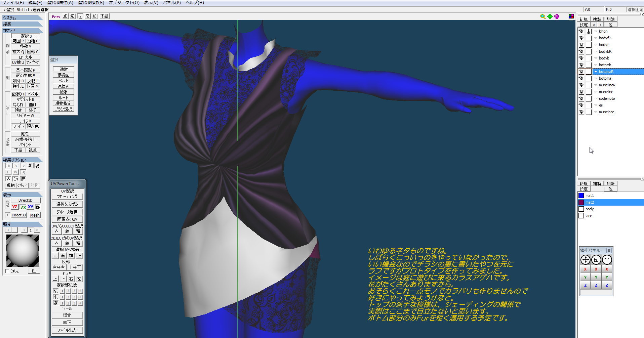644x338 pixels.
Task: Click the blue mat1 material swatch
Action: 581,196
